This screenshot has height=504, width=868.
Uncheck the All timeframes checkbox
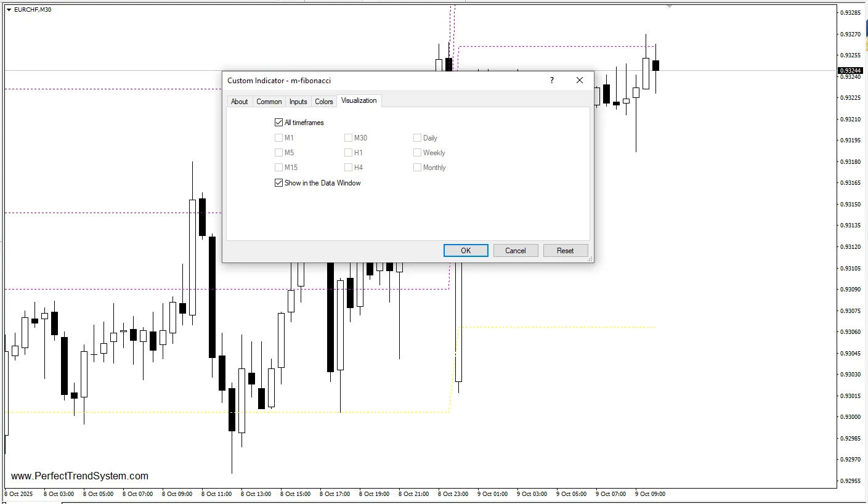point(279,123)
